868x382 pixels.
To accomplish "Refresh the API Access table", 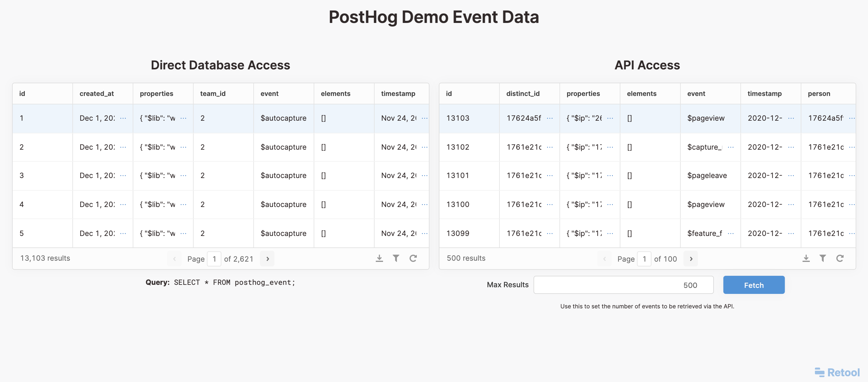I will click(840, 258).
